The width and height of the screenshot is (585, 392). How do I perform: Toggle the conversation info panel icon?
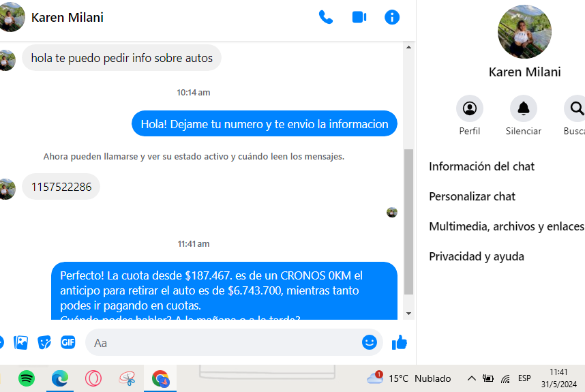coord(392,17)
